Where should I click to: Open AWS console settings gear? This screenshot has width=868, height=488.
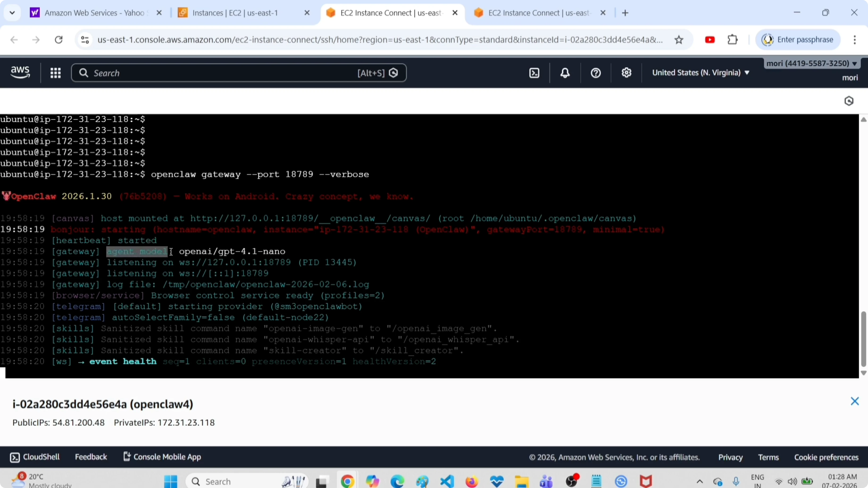coord(626,73)
